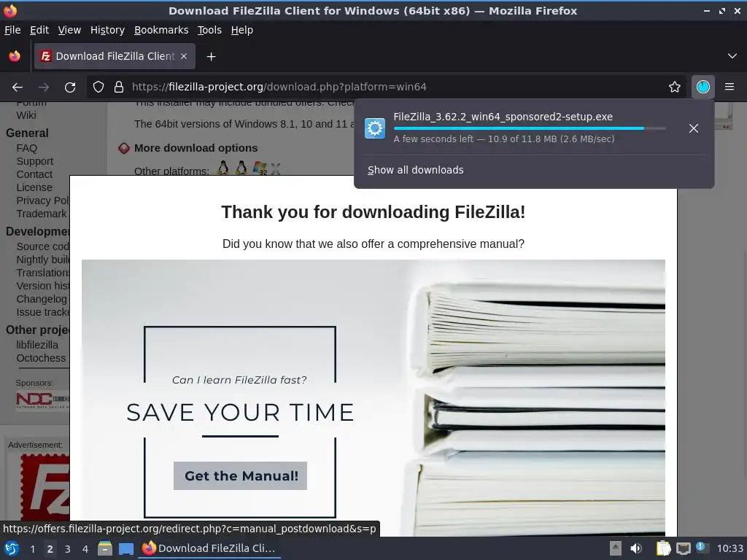Open a new tab with plus button

211,57
